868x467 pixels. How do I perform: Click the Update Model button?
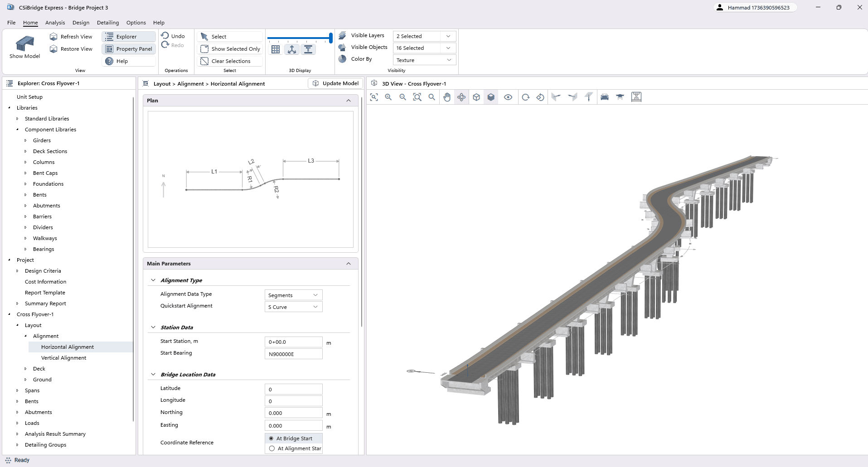click(x=336, y=83)
